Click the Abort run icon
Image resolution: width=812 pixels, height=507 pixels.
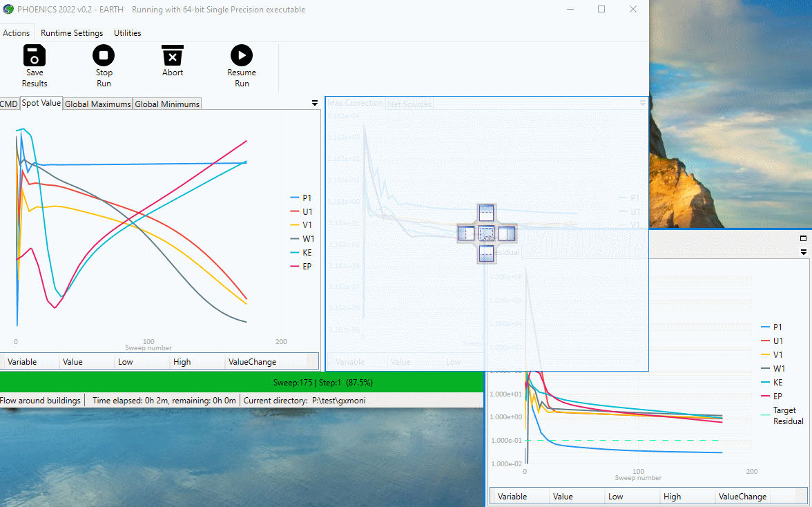[173, 55]
